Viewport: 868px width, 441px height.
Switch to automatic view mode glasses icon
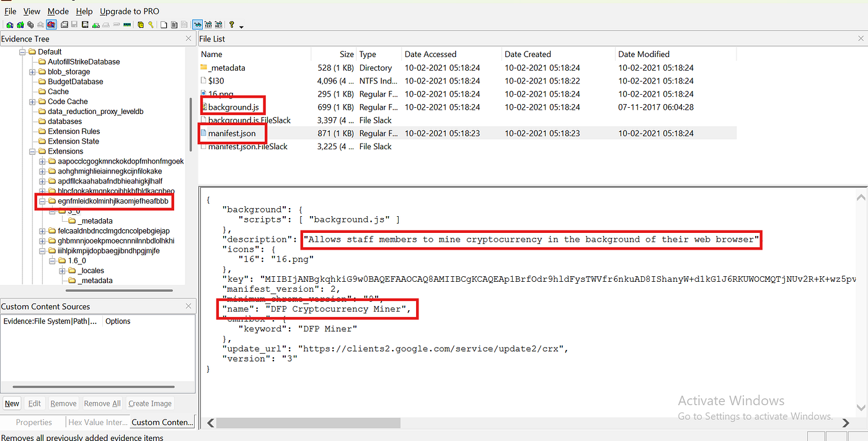pyautogui.click(x=197, y=25)
